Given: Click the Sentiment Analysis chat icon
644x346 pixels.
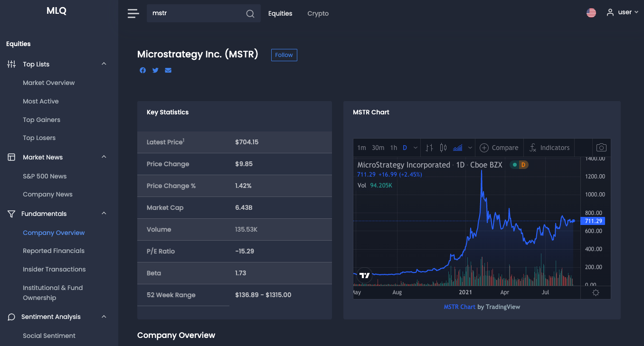Looking at the screenshot, I should [11, 317].
